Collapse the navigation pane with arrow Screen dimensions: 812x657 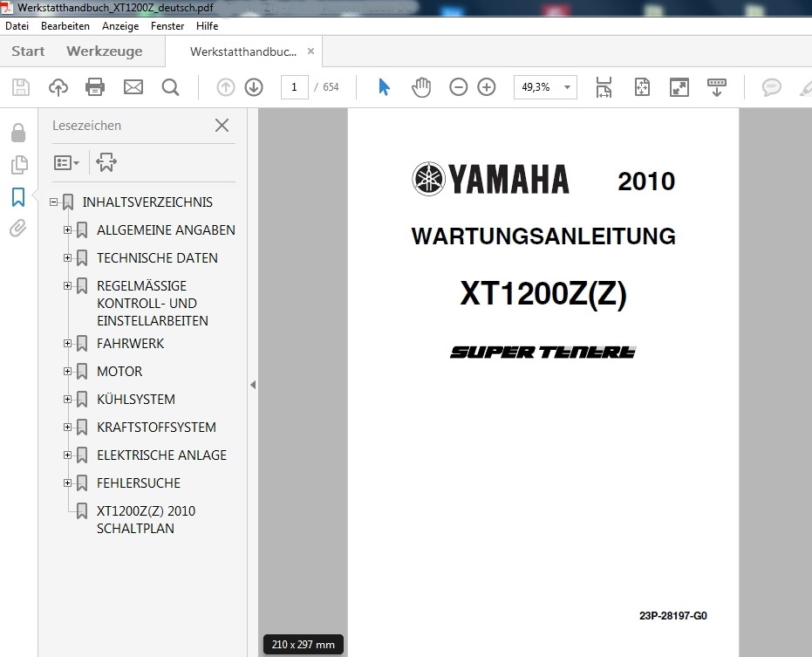click(253, 385)
